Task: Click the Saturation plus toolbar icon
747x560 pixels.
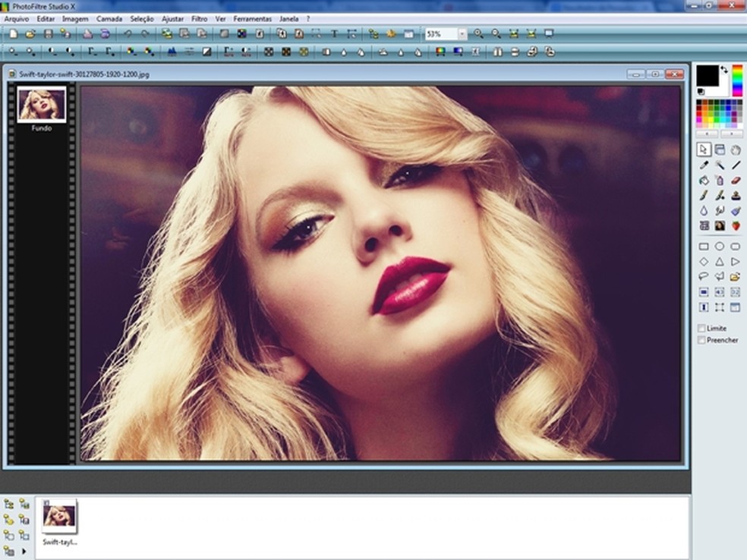Action: pyautogui.click(x=149, y=52)
